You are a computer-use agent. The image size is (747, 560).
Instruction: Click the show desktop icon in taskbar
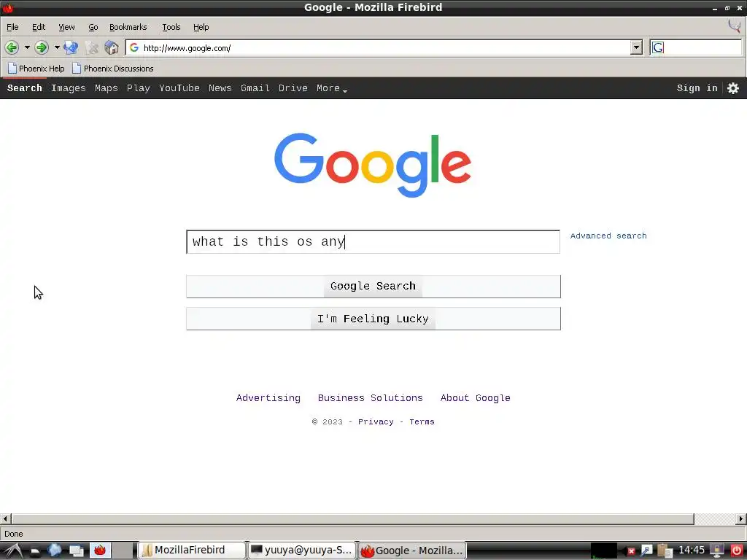[76, 551]
